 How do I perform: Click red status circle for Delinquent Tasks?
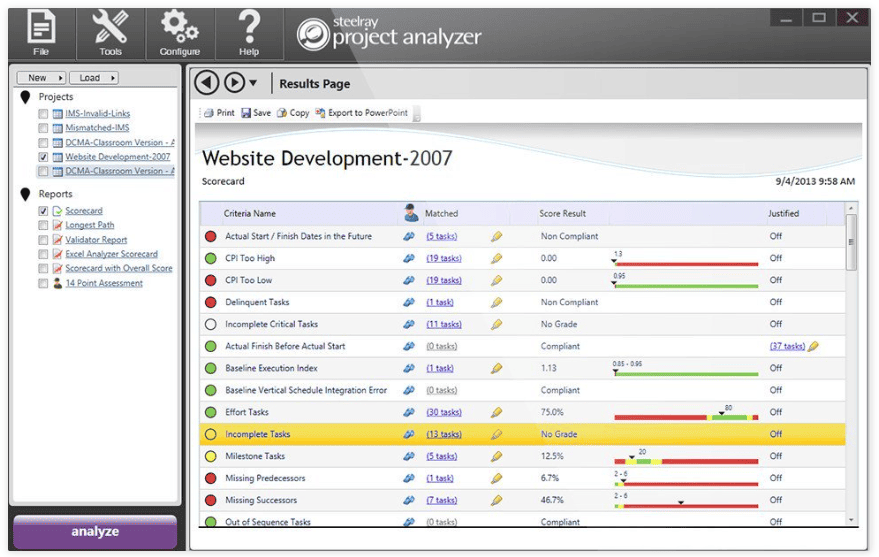211,303
